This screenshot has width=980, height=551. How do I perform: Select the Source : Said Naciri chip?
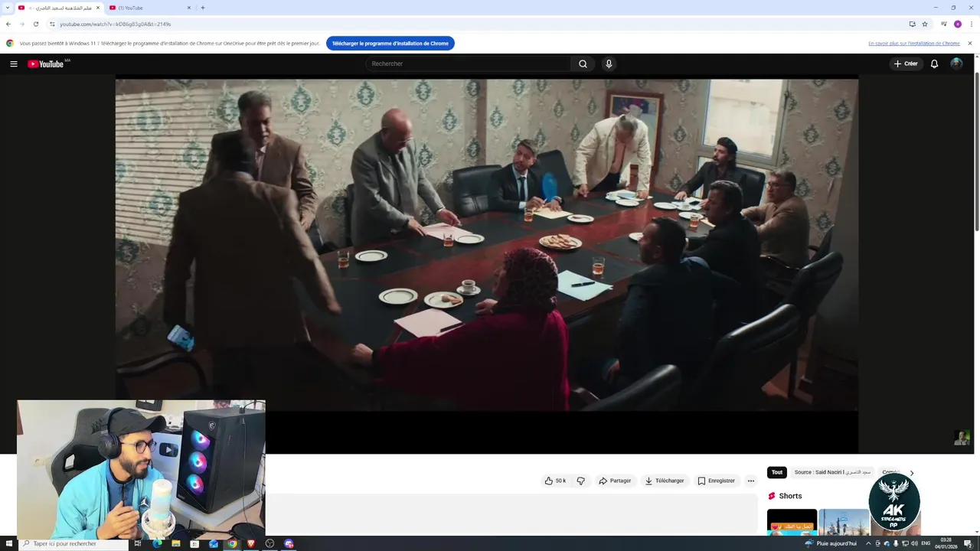click(833, 472)
